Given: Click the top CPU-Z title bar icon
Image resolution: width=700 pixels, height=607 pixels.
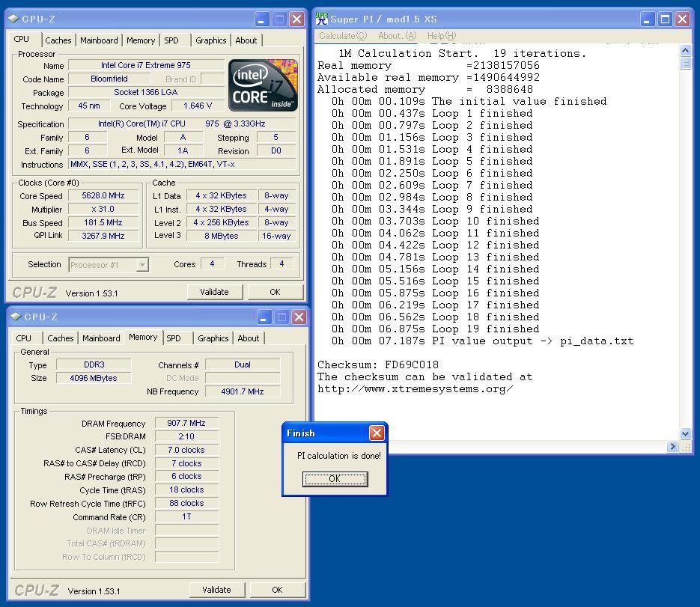Looking at the screenshot, I should (13, 19).
